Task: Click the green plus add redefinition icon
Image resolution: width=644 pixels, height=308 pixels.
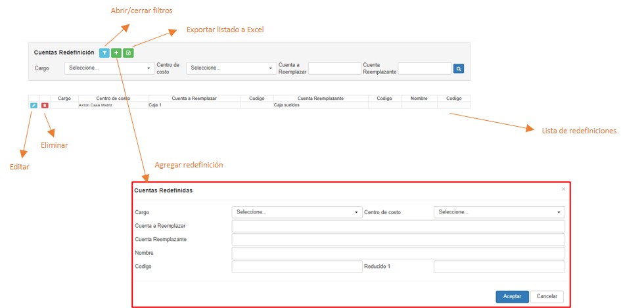Action: pos(116,53)
